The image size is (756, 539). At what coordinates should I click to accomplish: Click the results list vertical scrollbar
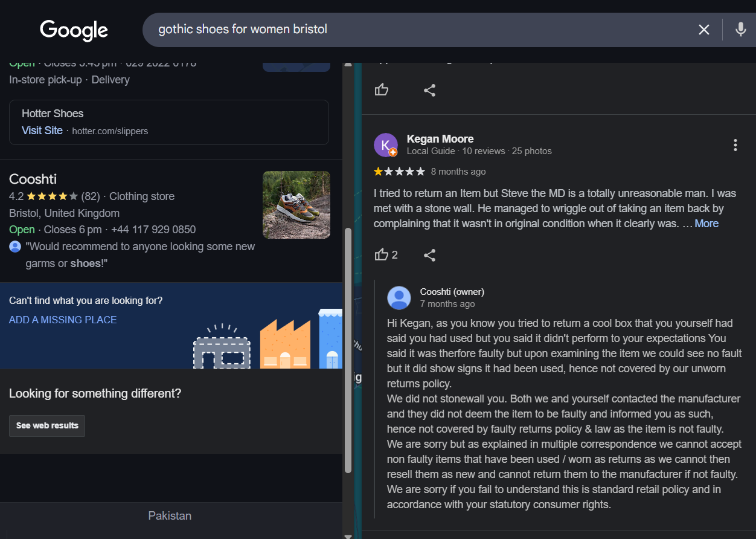tap(348, 350)
